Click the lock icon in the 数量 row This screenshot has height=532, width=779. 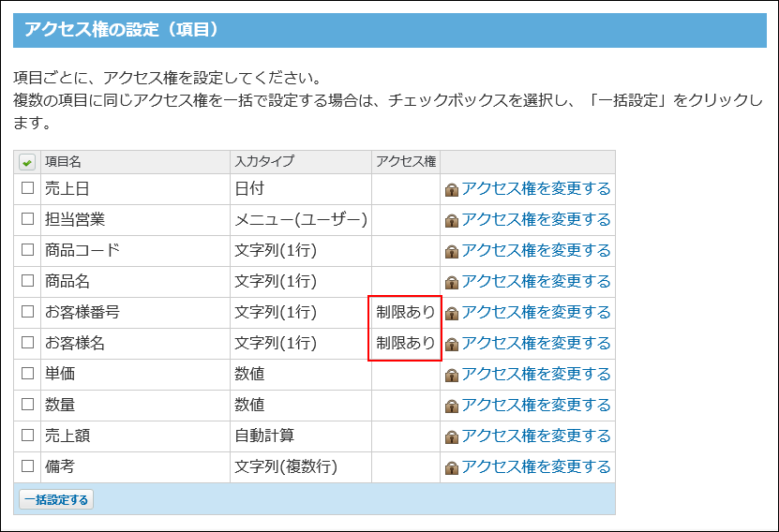tap(452, 406)
